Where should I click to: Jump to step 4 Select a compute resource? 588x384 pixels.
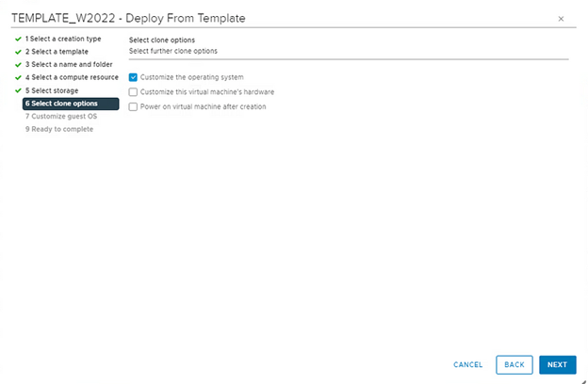(72, 77)
